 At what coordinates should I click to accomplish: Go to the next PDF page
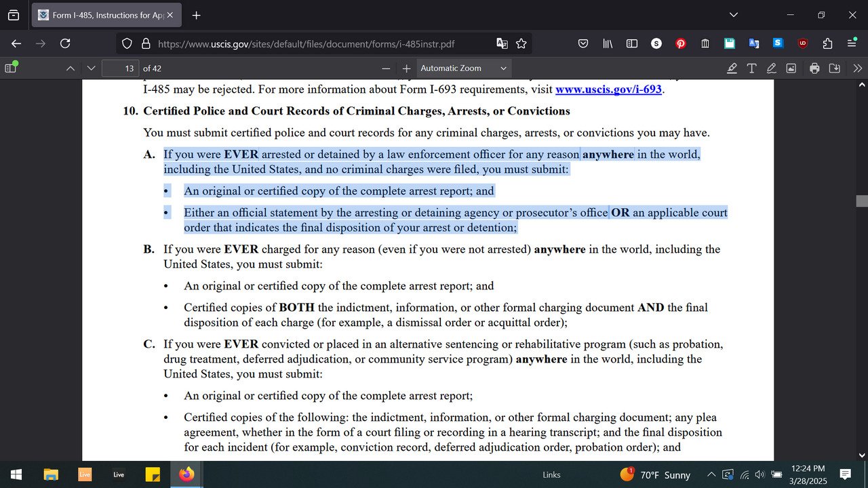[x=91, y=68]
